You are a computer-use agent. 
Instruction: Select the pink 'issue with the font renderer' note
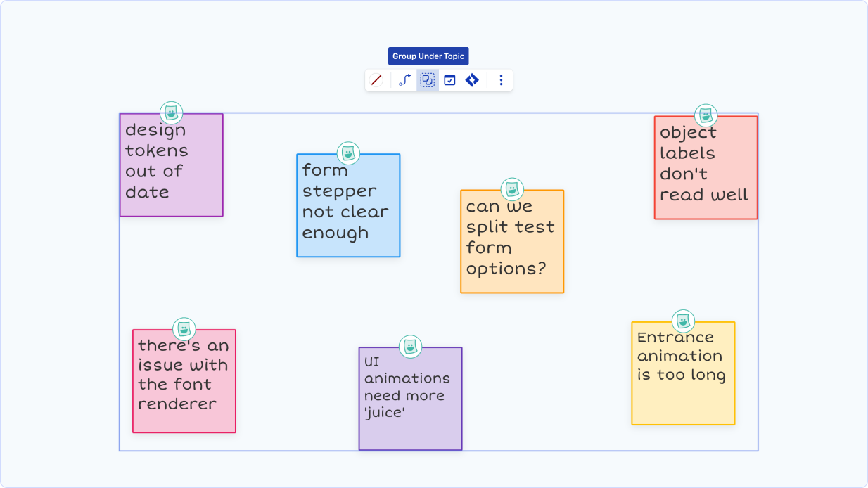tap(184, 385)
